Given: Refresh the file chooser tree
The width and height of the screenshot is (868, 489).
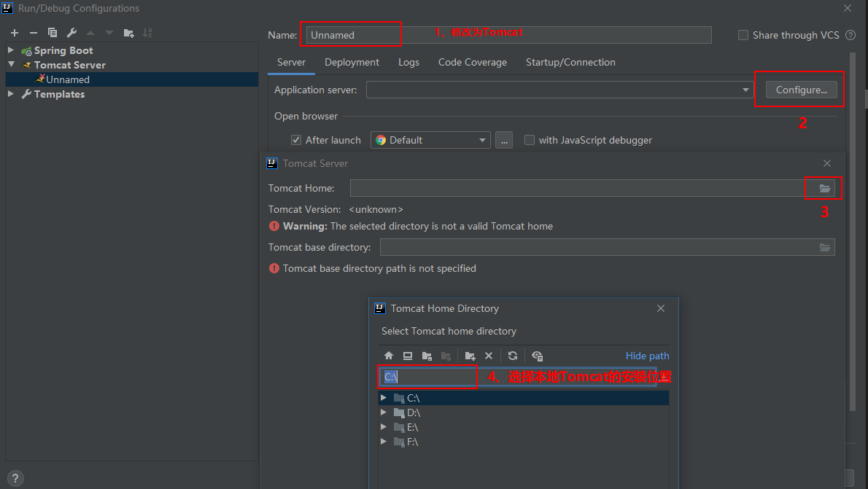Looking at the screenshot, I should (513, 356).
